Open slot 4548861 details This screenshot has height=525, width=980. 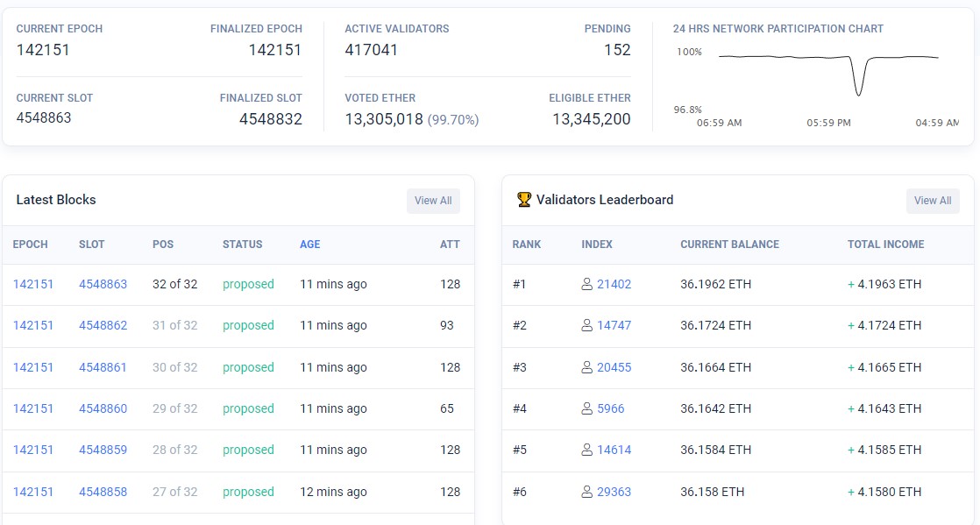coord(103,367)
